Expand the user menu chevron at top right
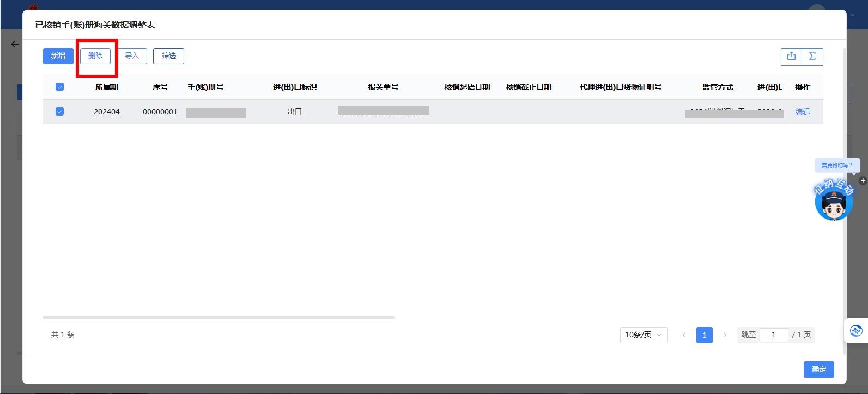Viewport: 868px width, 394px height. pos(853,15)
